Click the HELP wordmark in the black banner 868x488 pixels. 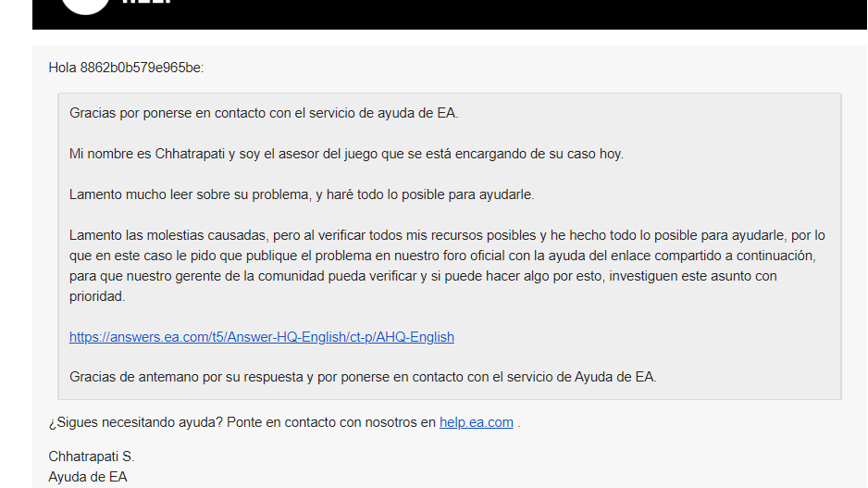tap(148, 4)
